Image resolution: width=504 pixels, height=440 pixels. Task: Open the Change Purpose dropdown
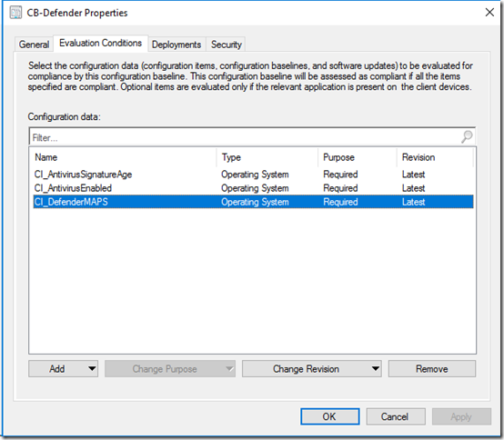(170, 369)
